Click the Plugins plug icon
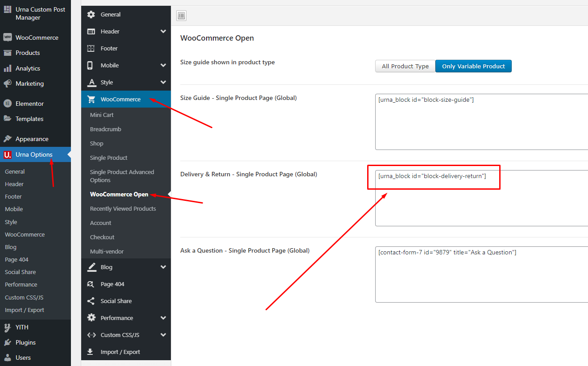Screen dimensions: 588x366 click(x=7, y=342)
